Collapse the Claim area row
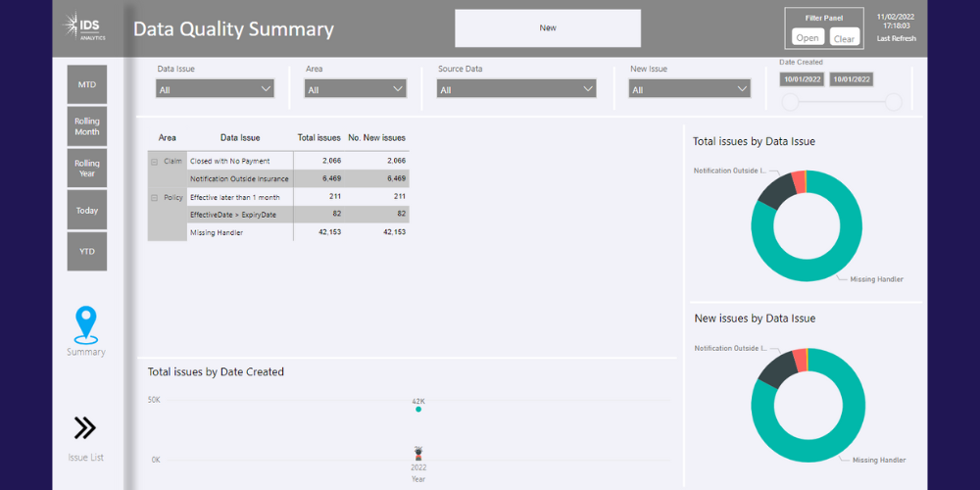 pos(155,161)
